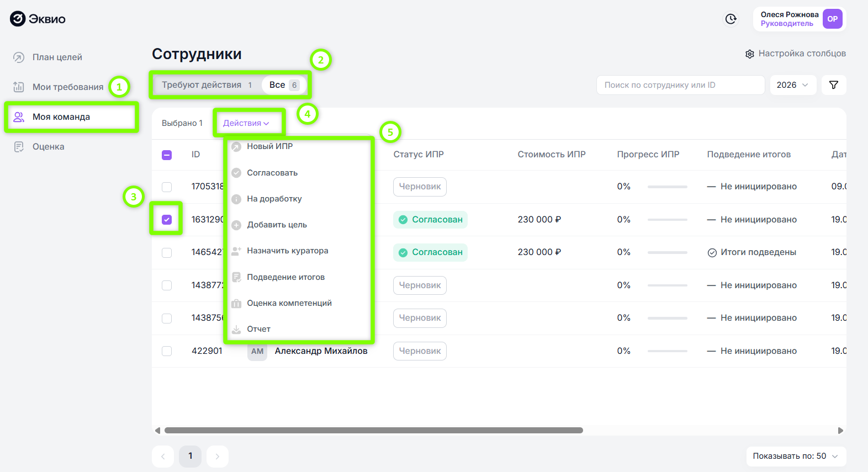This screenshot has height=472, width=868.
Task: Check the row 422901 checkbox
Action: pos(167,351)
